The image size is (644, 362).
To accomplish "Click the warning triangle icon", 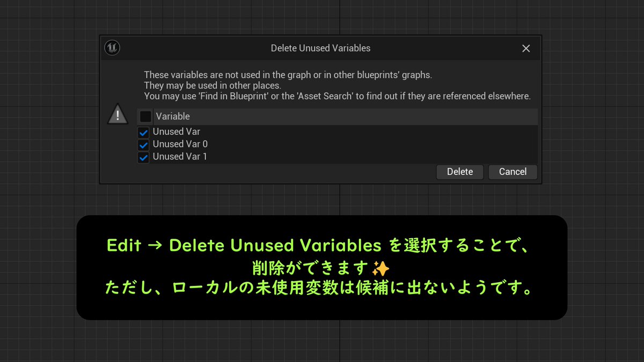I will (x=118, y=114).
